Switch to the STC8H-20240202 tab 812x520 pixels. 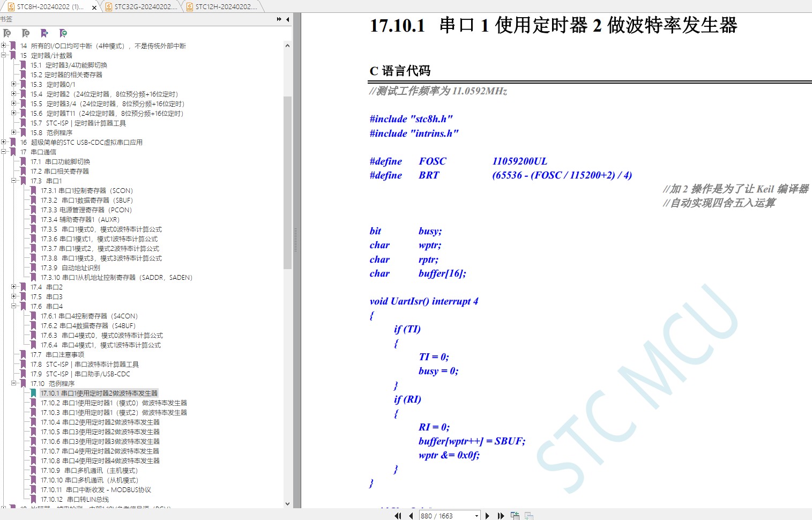[50, 7]
